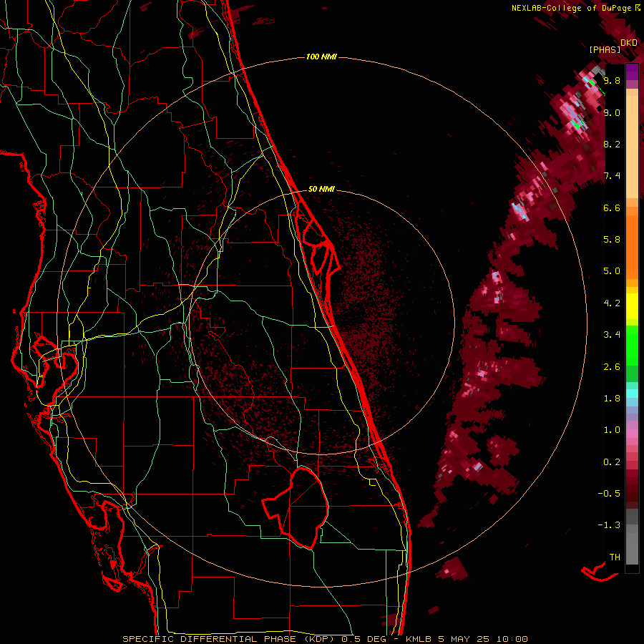
Task: Click the 5.8 value on color scale
Action: 612,240
